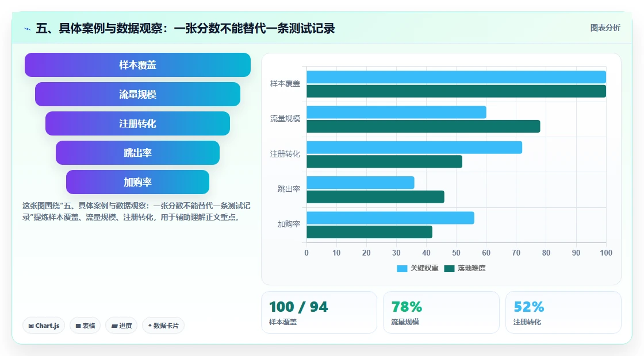Click x-axis tick label 50
Screen dimensions: 644x356
point(457,253)
